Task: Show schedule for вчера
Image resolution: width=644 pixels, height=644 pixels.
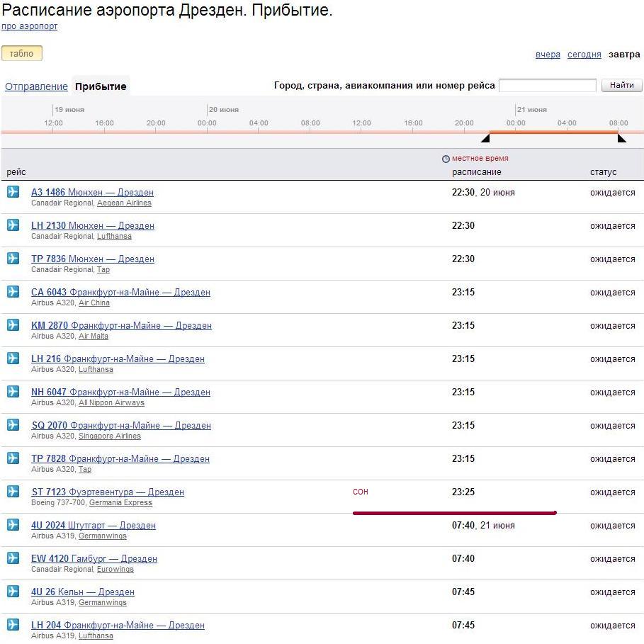Action: [548, 55]
